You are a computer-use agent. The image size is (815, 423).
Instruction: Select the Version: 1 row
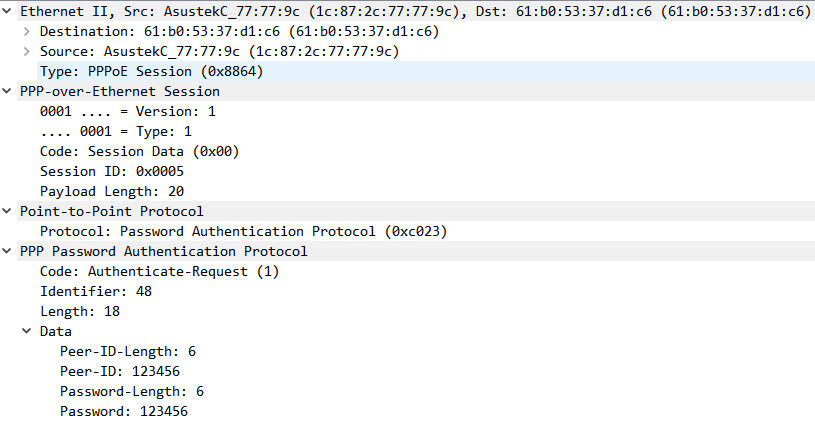(x=127, y=111)
